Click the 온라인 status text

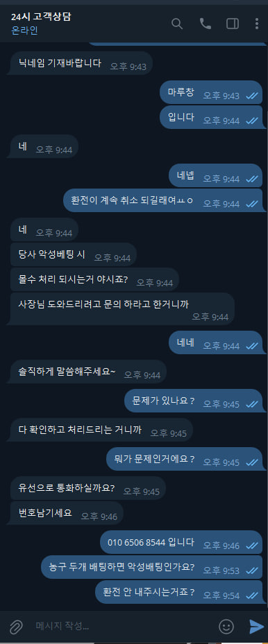point(24,31)
